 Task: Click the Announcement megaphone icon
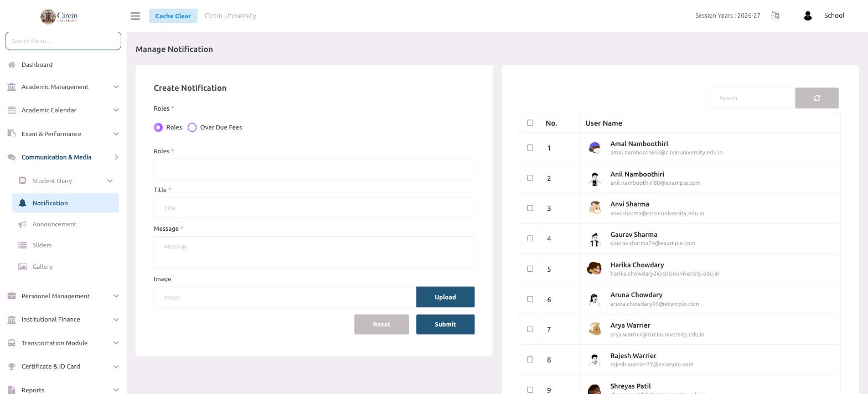pyautogui.click(x=22, y=224)
